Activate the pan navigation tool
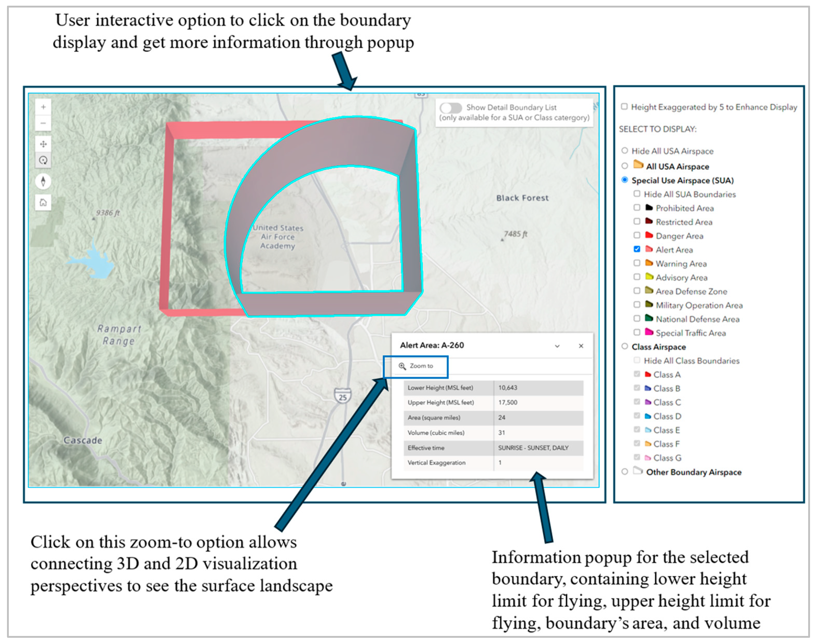Screen dimensions: 817x644 click(x=43, y=144)
